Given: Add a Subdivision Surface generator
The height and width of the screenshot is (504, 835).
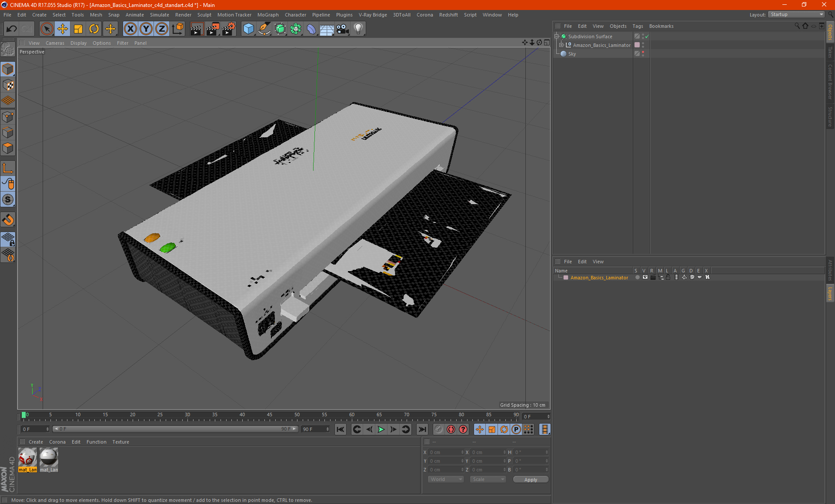Looking at the screenshot, I should (x=280, y=29).
